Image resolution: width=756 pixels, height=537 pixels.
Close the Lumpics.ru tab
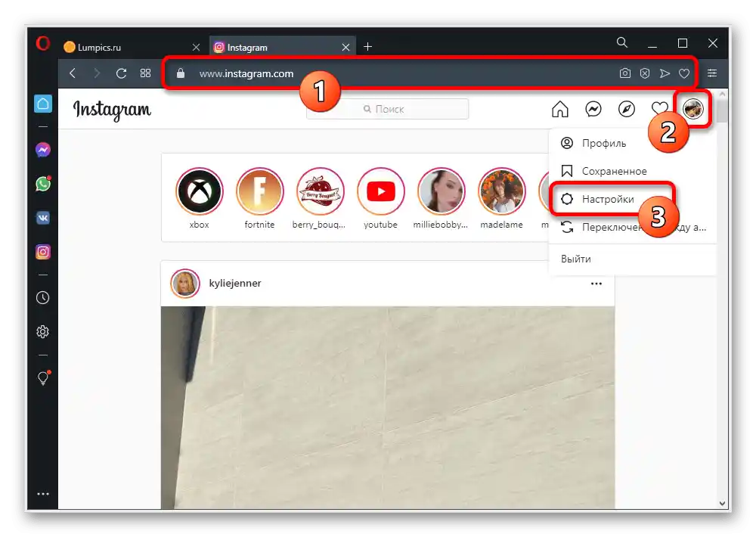196,48
